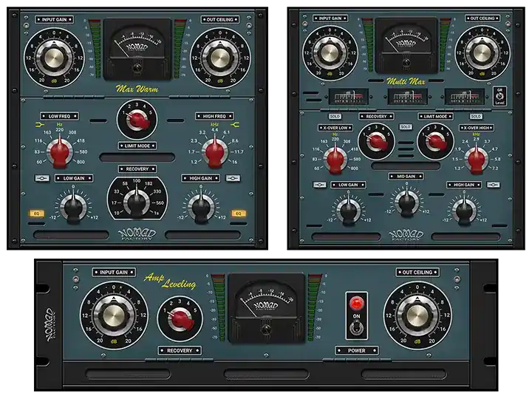
Task: Click the RECOVERY label on Amp Leveling
Action: (x=180, y=350)
